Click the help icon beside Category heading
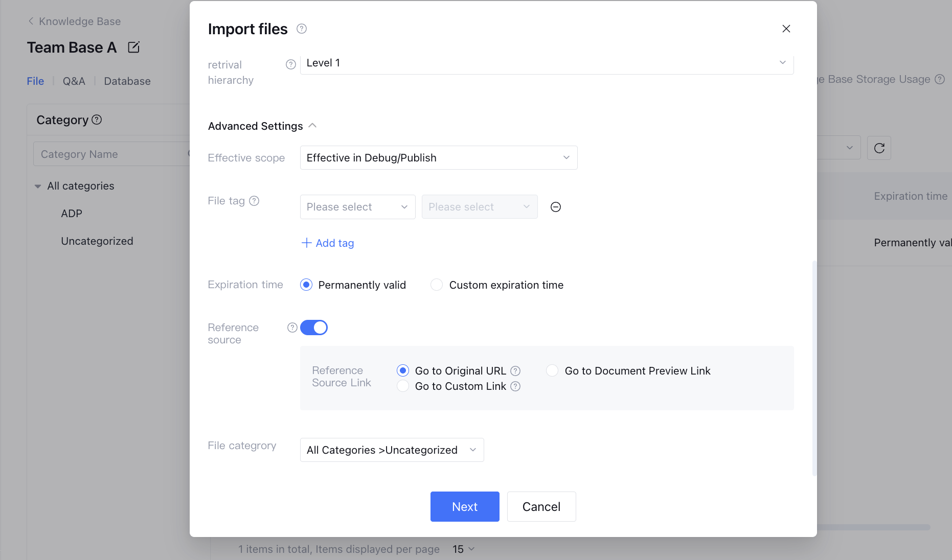The width and height of the screenshot is (952, 560). tap(97, 120)
